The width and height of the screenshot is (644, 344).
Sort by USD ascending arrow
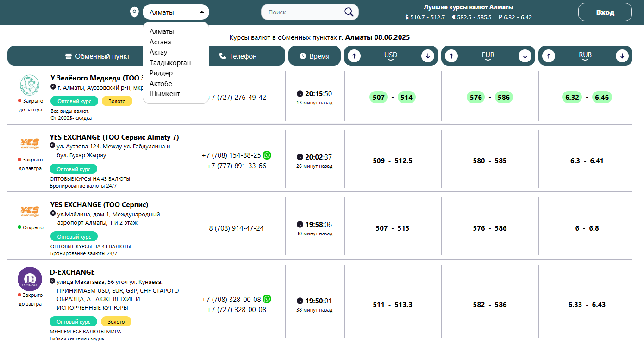click(x=354, y=56)
